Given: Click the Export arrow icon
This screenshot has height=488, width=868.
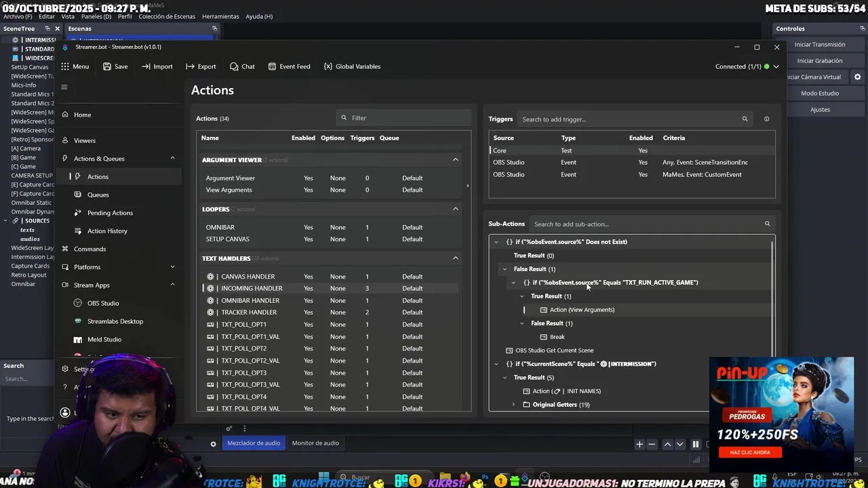Looking at the screenshot, I should 190,66.
